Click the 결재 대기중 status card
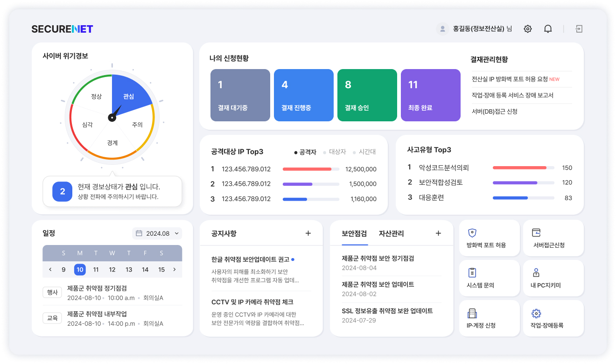Screen dimensions: 616x364 (240, 95)
